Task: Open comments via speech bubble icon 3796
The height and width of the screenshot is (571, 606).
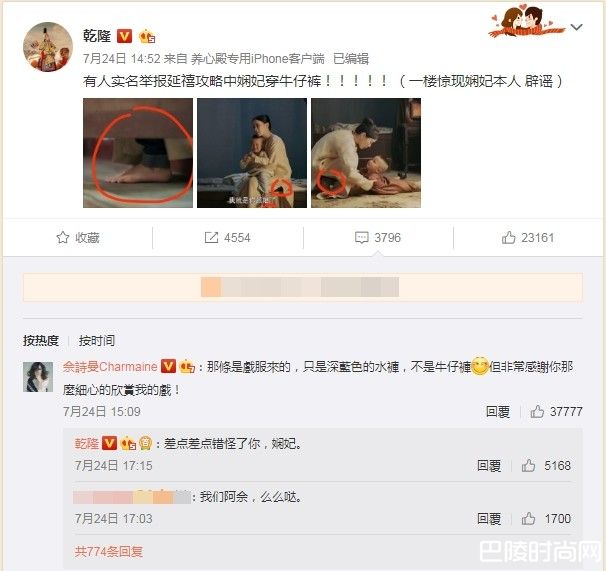Action: pyautogui.click(x=361, y=237)
